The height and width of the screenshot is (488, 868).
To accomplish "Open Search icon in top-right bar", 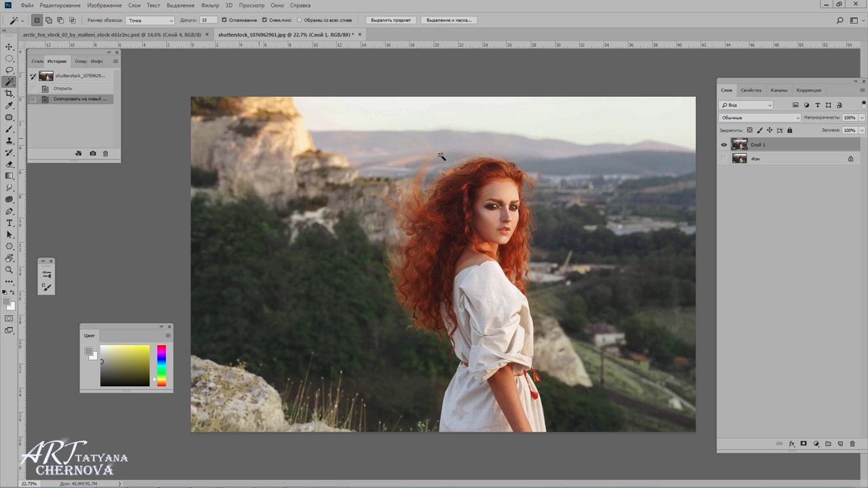I will point(840,20).
